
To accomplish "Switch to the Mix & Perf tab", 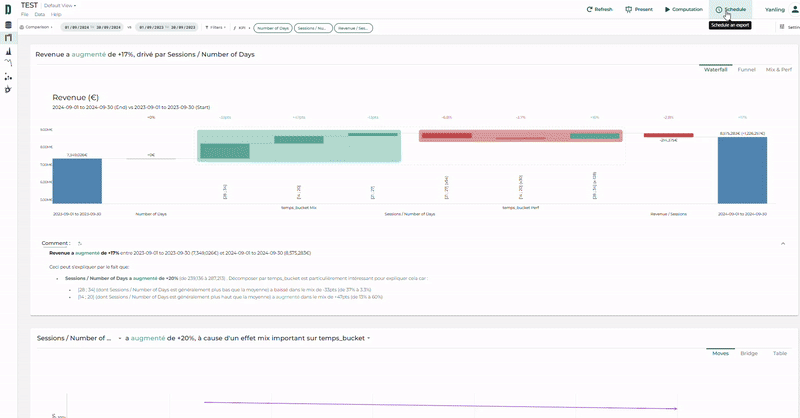I will tap(778, 70).
